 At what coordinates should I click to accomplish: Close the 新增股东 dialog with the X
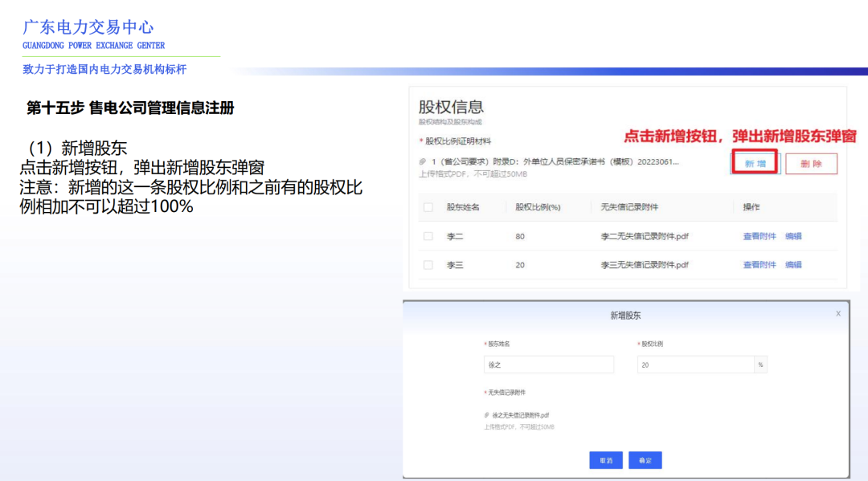838,313
